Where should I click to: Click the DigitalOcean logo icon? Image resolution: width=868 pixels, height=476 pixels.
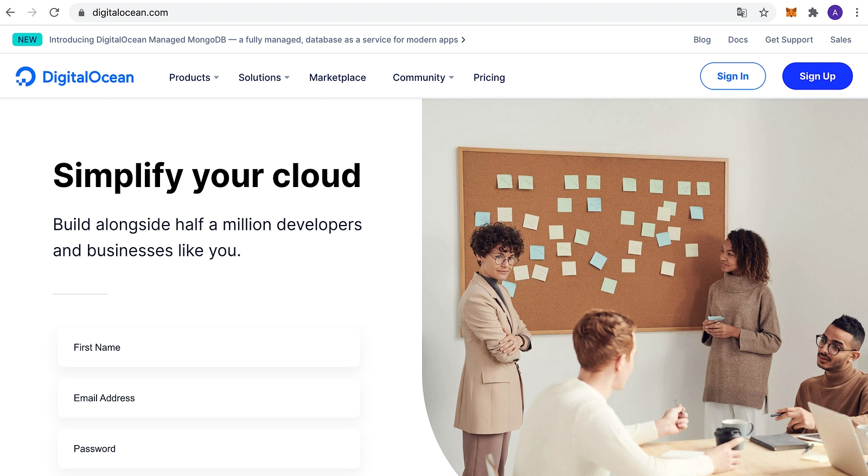tap(25, 77)
